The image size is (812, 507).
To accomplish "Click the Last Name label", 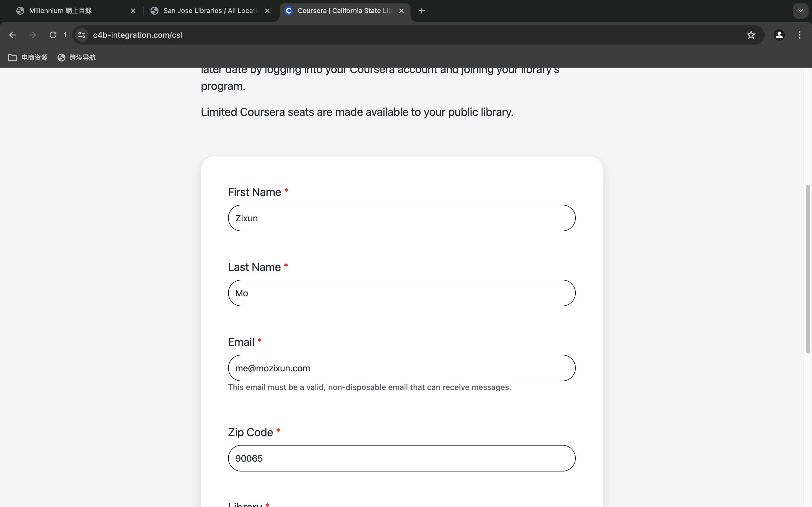I will 254,267.
